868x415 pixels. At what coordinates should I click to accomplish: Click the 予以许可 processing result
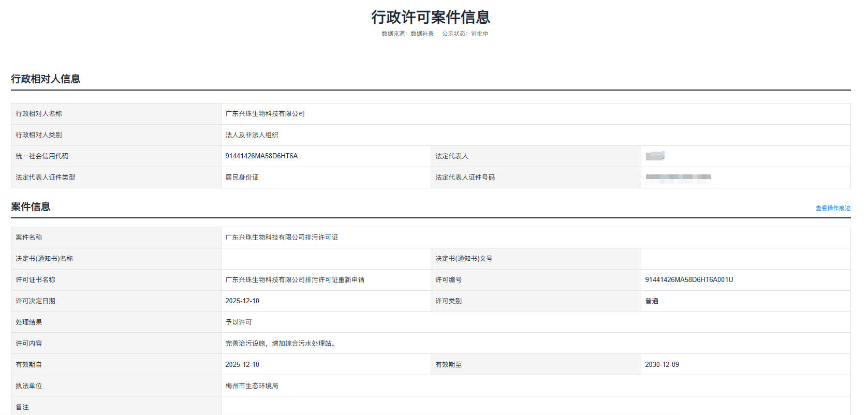239,322
